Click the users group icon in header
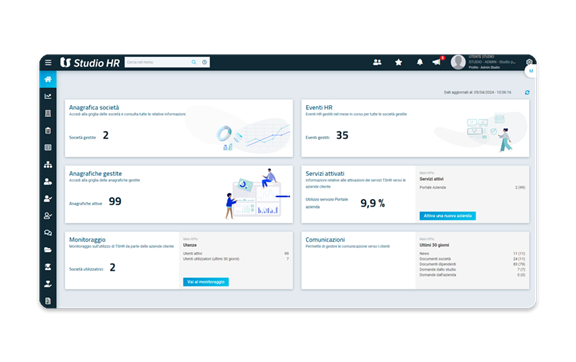Viewport: 576px width, 362px height. pos(377,62)
